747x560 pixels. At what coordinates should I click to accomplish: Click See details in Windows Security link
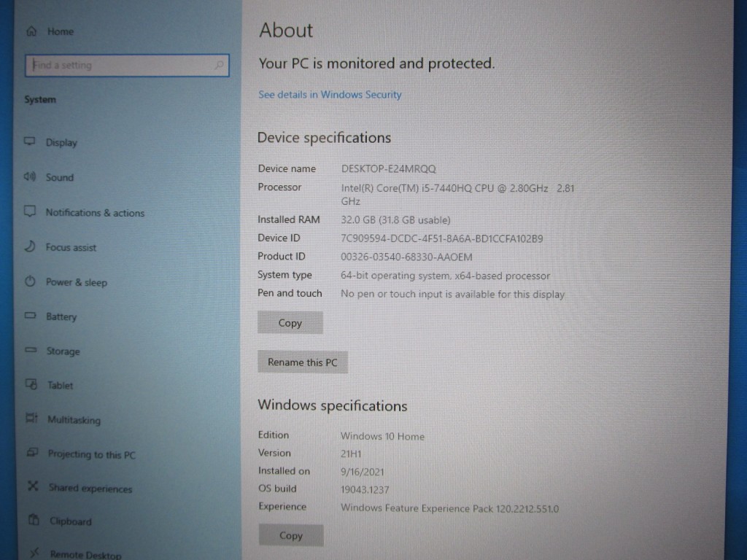(330, 95)
